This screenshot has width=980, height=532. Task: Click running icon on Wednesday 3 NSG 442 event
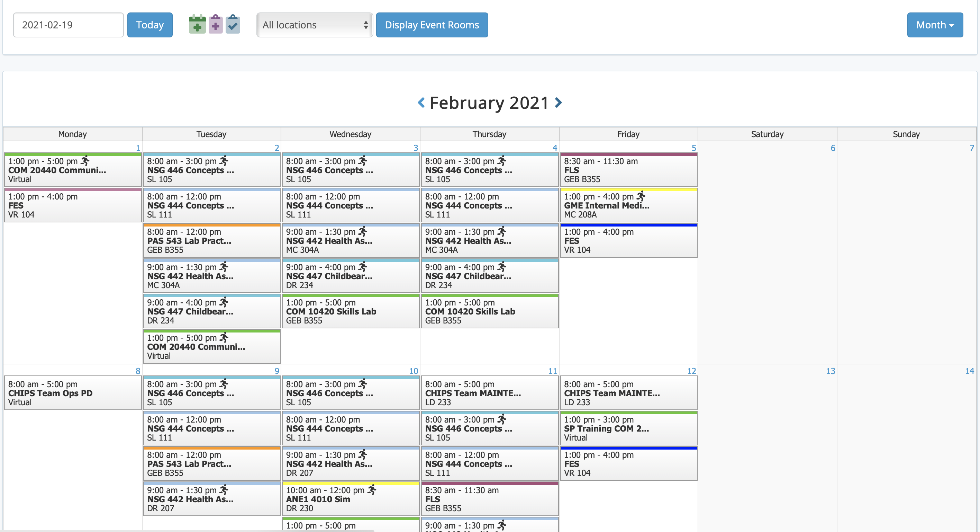[363, 231]
